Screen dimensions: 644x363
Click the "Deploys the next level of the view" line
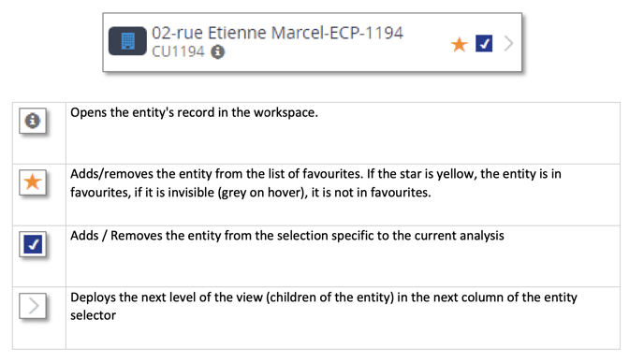[x=324, y=298]
